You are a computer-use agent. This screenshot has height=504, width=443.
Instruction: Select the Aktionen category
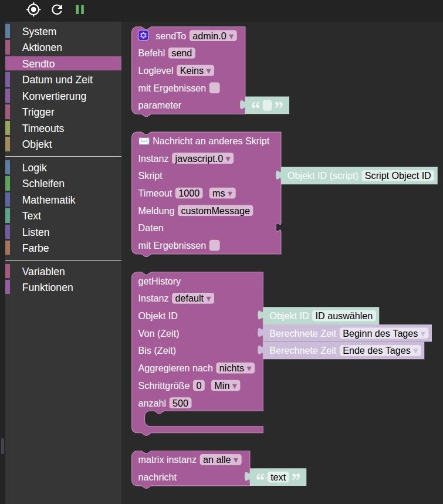click(63, 48)
